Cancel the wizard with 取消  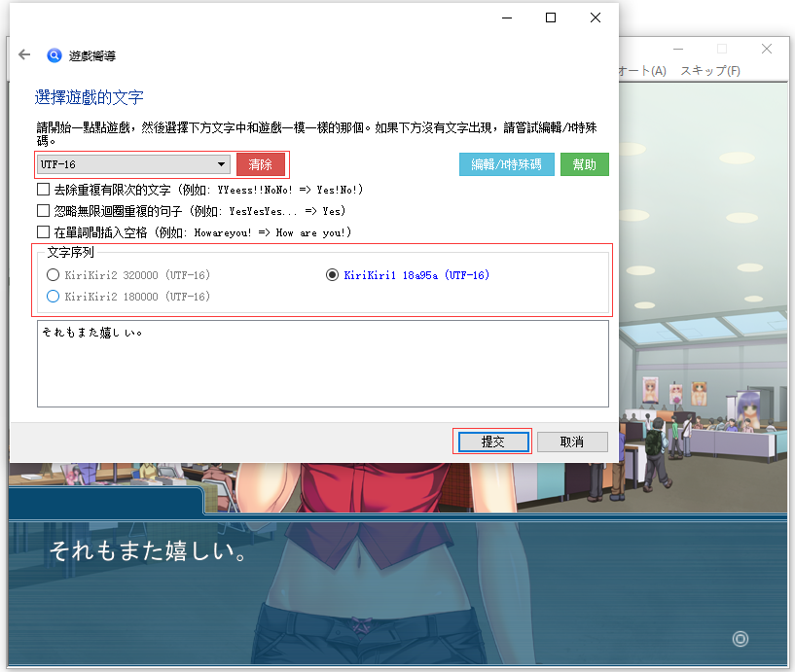click(572, 442)
